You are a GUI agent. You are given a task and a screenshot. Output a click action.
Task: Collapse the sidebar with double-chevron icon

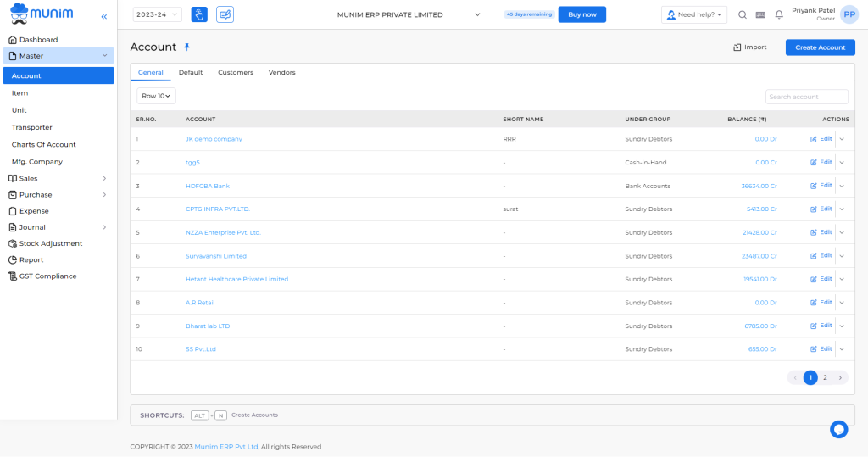(104, 17)
